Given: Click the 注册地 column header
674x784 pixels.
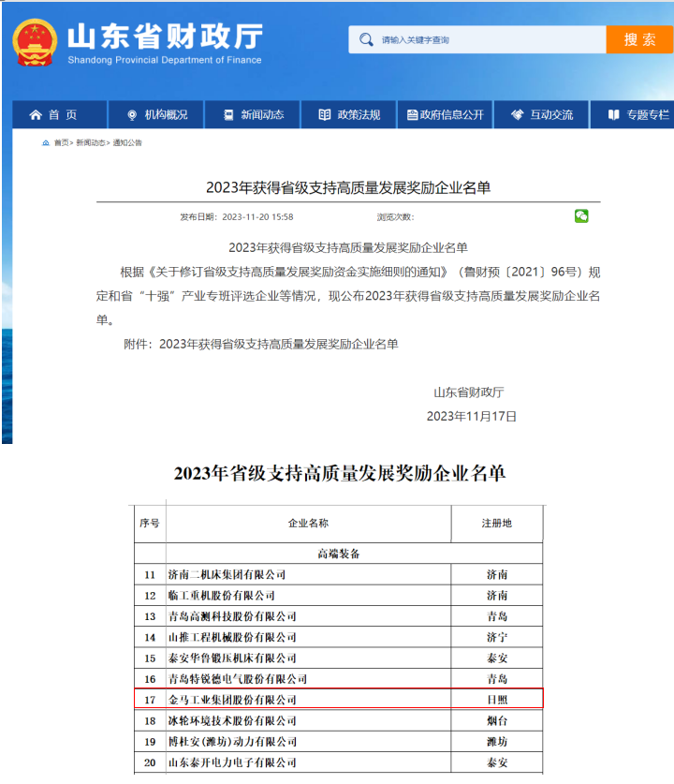Looking at the screenshot, I should [497, 523].
